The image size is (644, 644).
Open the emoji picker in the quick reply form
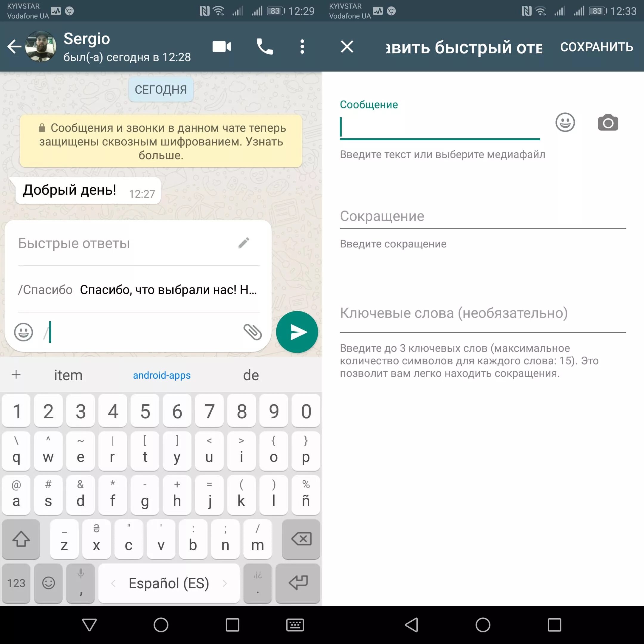point(565,122)
